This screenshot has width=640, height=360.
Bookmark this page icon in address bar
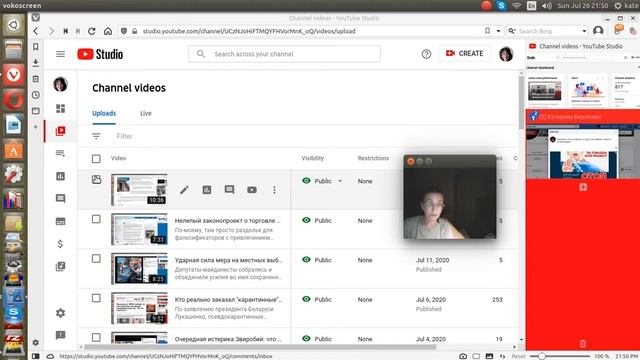tap(487, 31)
